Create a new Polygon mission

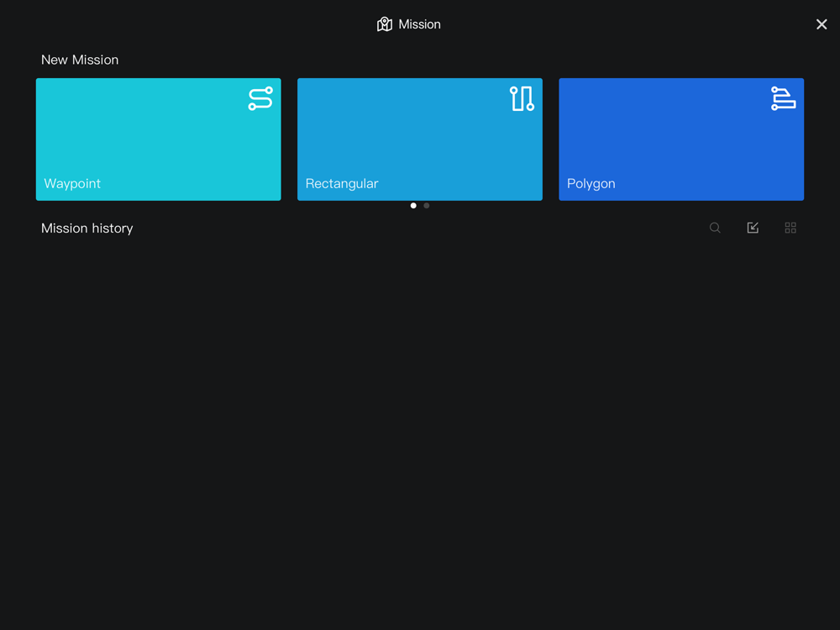pyautogui.click(x=681, y=139)
